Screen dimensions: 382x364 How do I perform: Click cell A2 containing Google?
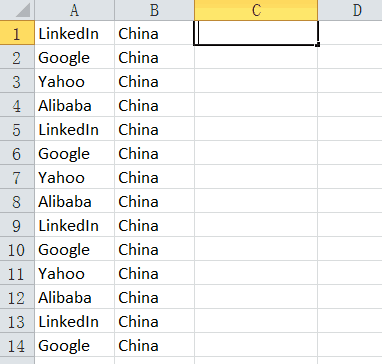coord(74,57)
